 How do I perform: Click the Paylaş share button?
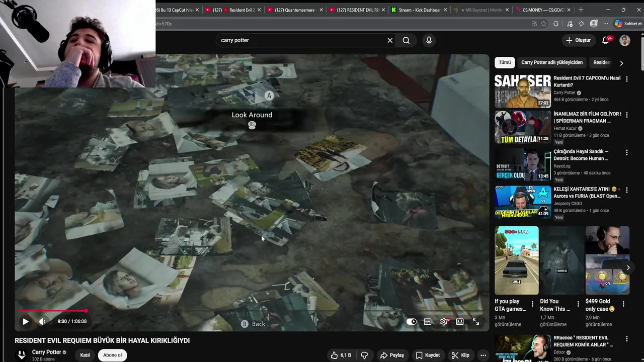point(392,355)
